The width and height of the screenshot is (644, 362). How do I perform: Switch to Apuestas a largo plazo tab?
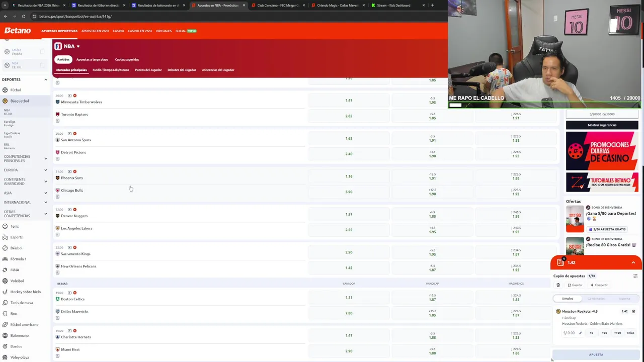tap(92, 60)
